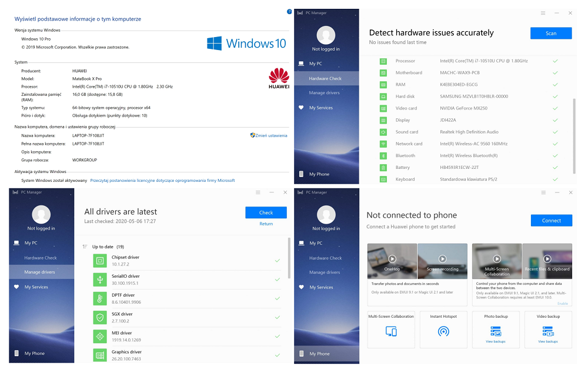Click the Sound card speaker icon
This screenshot has height=369, width=588.
[383, 132]
